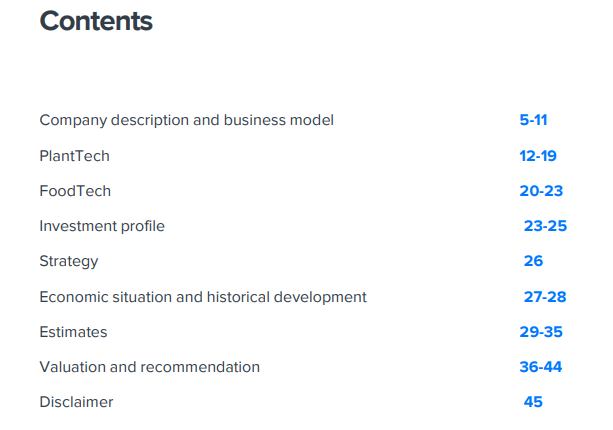Select the Estimates entry
The height and width of the screenshot is (430, 613).
pyautogui.click(x=73, y=332)
